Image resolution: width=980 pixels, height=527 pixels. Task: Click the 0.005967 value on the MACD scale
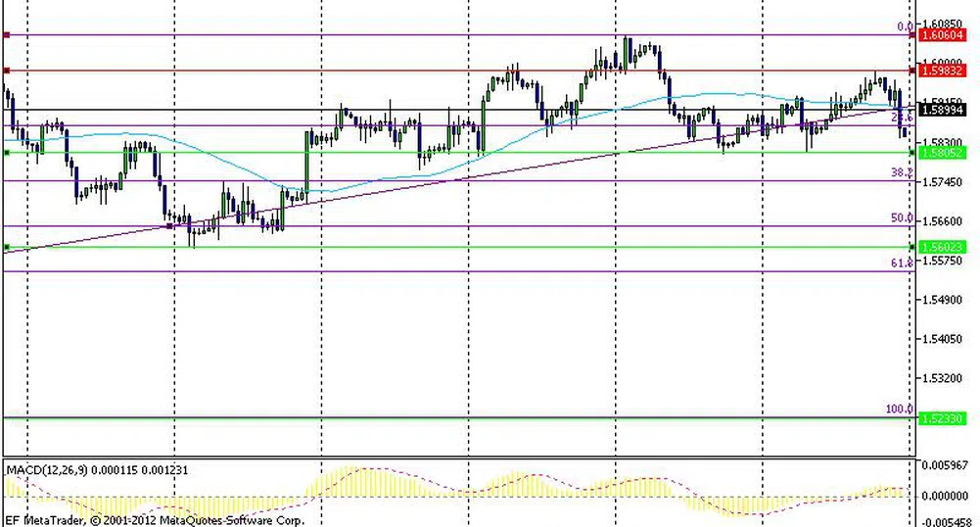pos(946,464)
